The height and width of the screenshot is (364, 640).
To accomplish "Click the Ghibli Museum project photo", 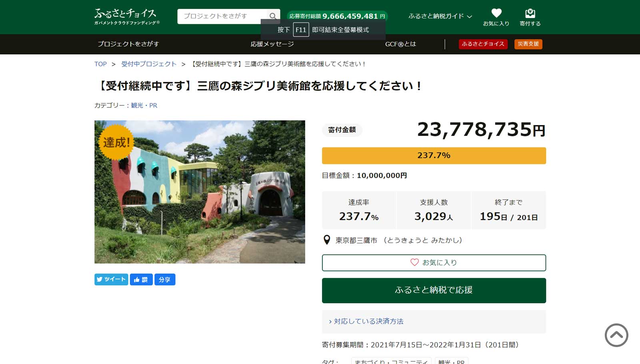I will pos(200,192).
